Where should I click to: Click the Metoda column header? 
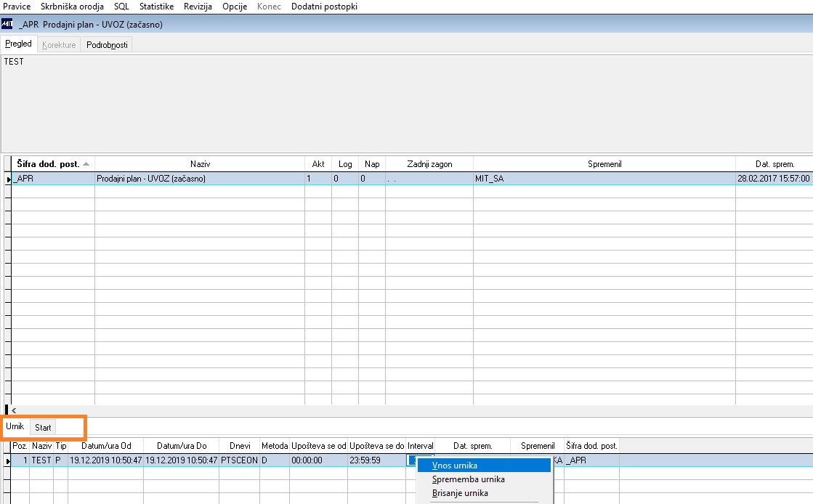click(275, 446)
